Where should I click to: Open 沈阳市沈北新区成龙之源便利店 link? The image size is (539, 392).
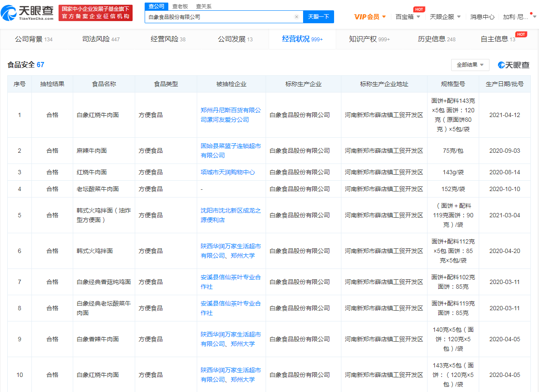point(231,215)
